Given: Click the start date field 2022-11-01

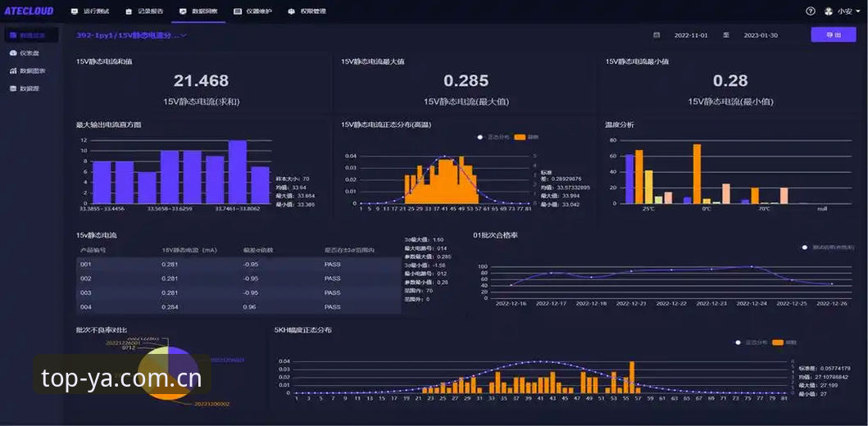Looking at the screenshot, I should tap(691, 35).
